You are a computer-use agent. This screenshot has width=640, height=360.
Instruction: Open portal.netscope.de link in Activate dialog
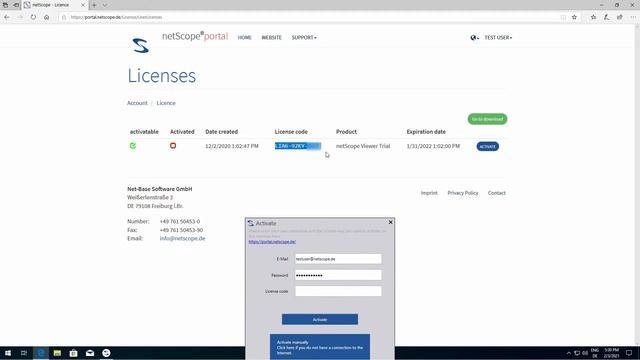point(272,242)
